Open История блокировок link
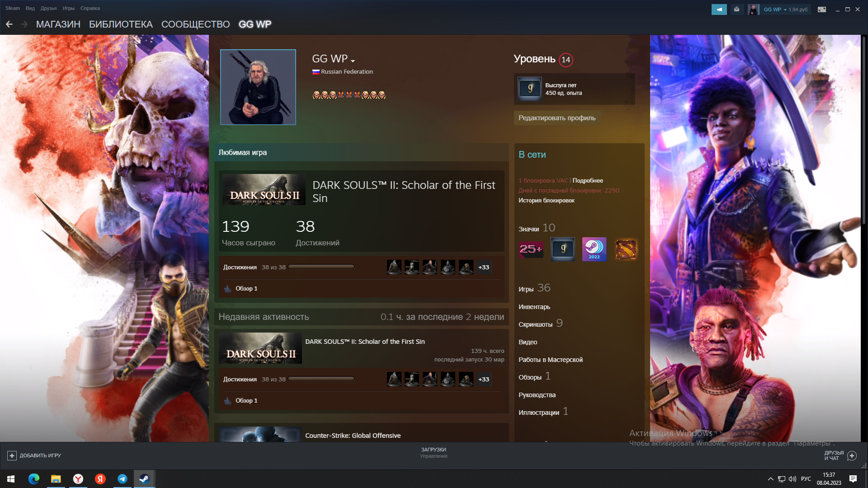 [x=547, y=201]
